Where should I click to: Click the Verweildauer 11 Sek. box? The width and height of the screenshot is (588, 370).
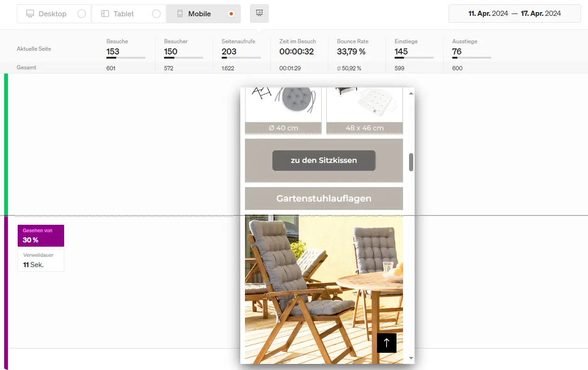(x=41, y=261)
